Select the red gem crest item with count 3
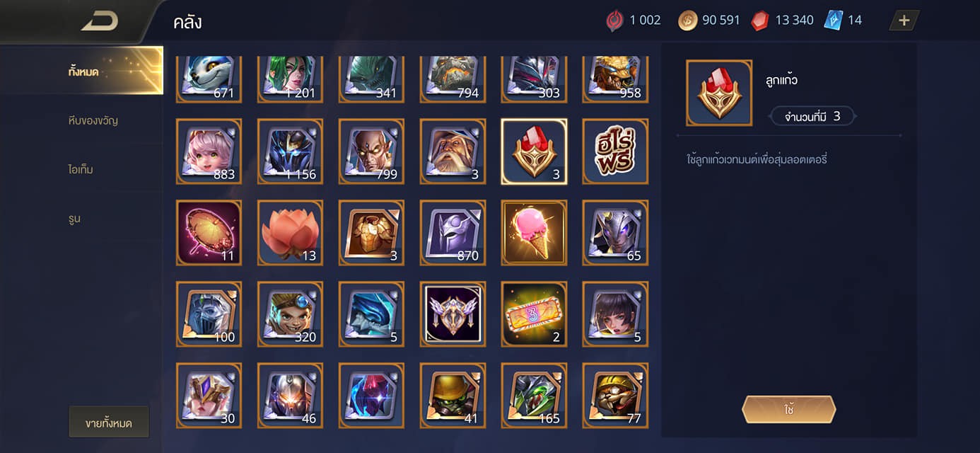The width and height of the screenshot is (980, 453). click(534, 151)
